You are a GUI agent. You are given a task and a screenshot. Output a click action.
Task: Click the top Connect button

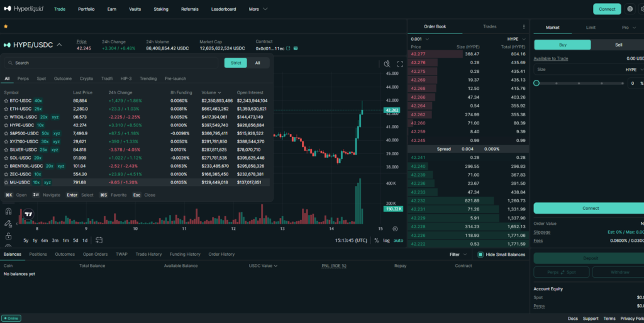(x=607, y=9)
